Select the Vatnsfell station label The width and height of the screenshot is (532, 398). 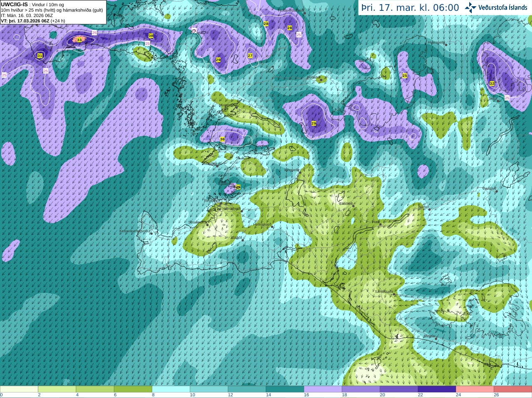[489, 189]
